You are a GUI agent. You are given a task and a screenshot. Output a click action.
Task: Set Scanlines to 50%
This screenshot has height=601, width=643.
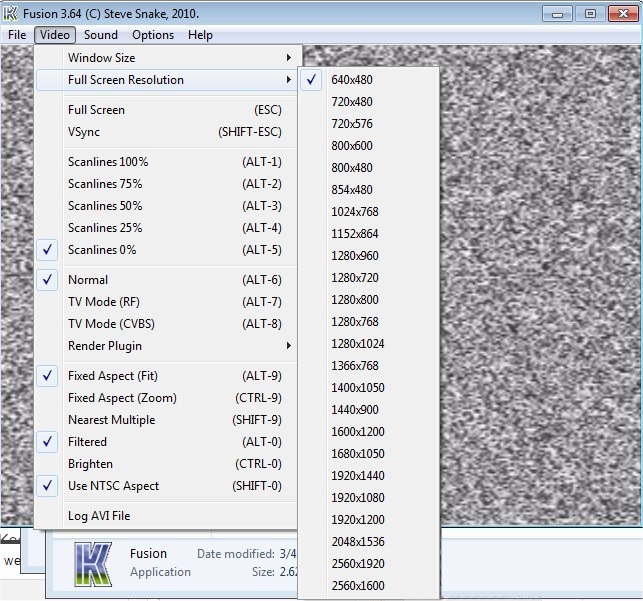pos(105,206)
